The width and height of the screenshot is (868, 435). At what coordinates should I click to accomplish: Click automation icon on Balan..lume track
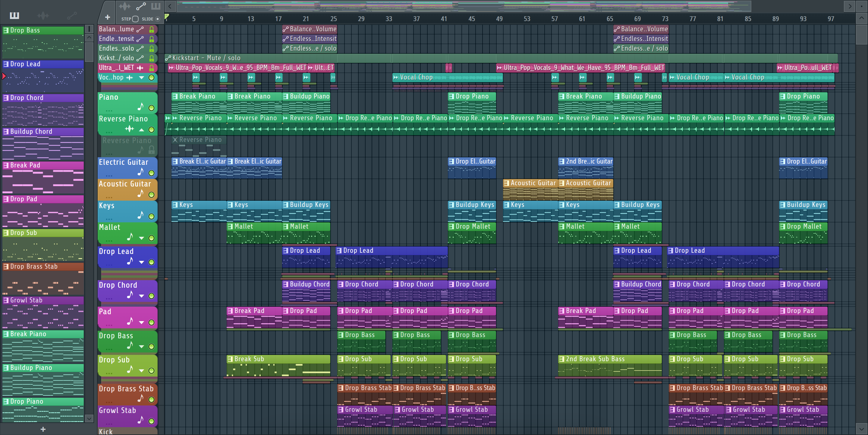point(140,30)
